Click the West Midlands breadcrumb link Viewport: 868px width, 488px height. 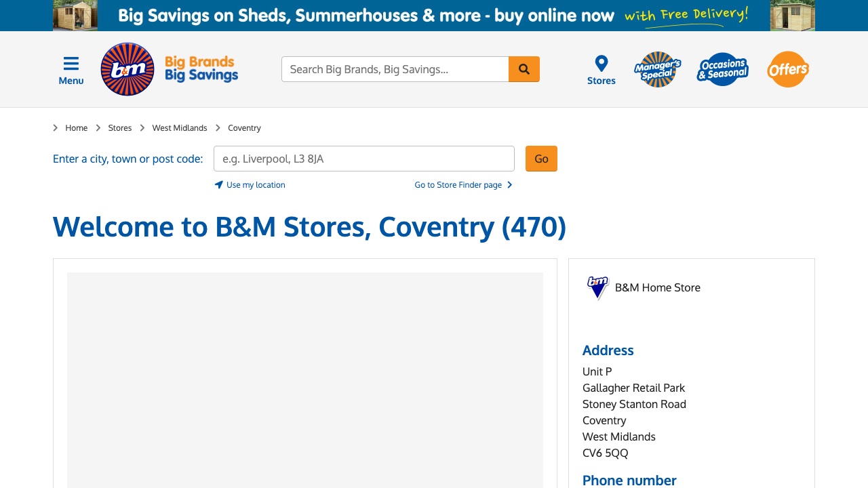pos(179,127)
